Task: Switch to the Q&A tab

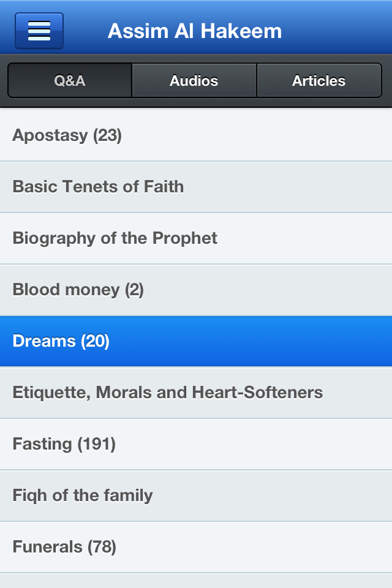Action: pyautogui.click(x=70, y=81)
